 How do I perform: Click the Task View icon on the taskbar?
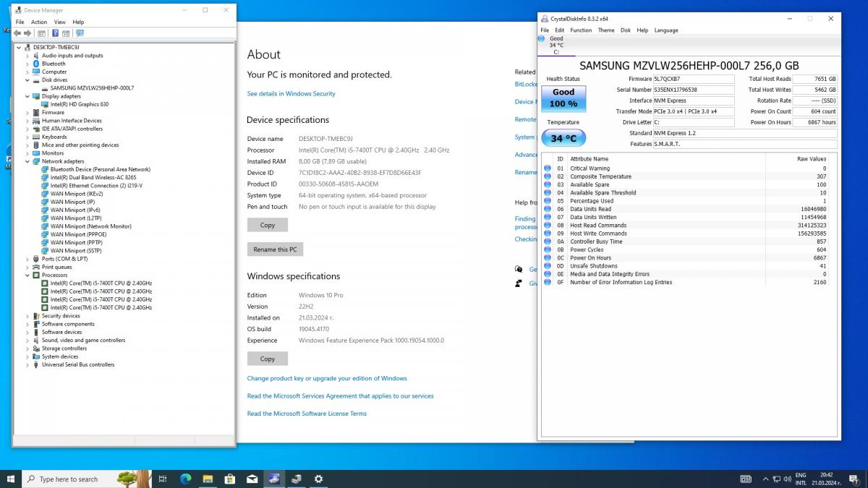coord(163,479)
